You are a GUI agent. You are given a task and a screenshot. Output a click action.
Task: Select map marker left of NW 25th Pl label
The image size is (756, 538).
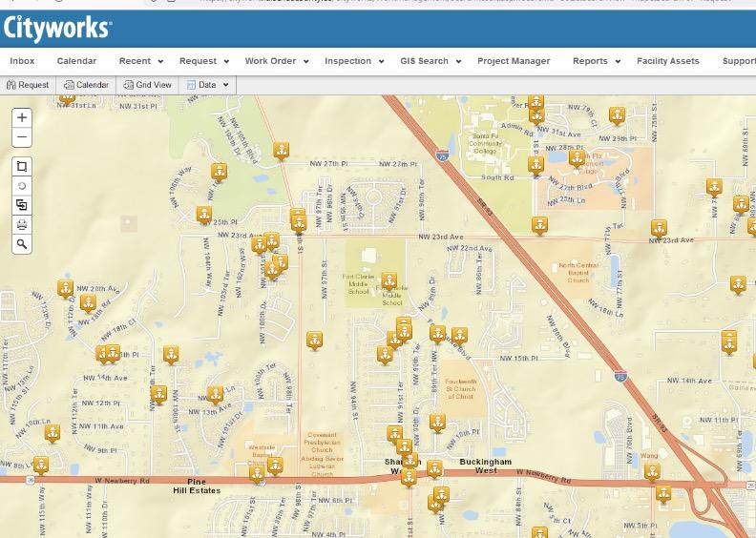pos(204,215)
